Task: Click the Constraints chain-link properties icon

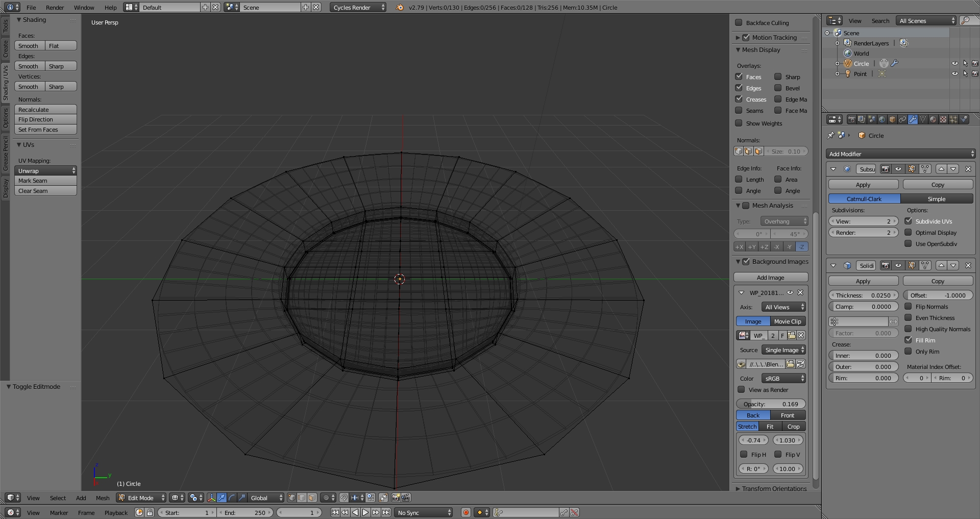Action: (902, 119)
